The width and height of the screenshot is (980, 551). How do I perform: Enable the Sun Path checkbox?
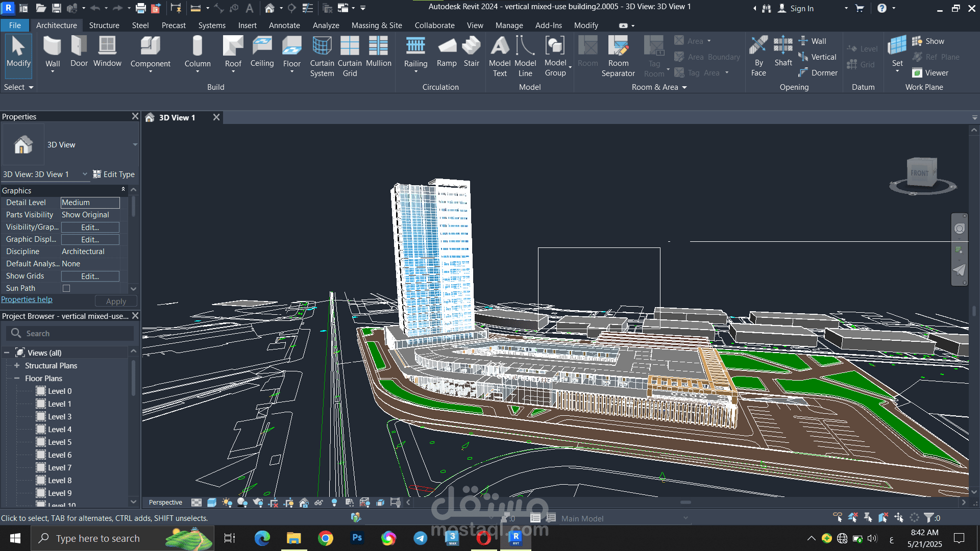66,288
